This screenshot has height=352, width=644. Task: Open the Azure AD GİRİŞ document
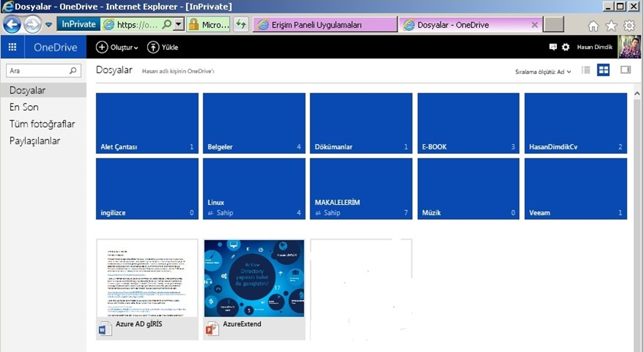pyautogui.click(x=147, y=289)
